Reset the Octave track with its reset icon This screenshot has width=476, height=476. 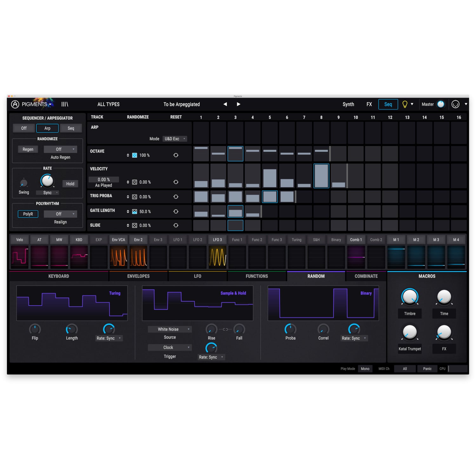[x=176, y=155]
